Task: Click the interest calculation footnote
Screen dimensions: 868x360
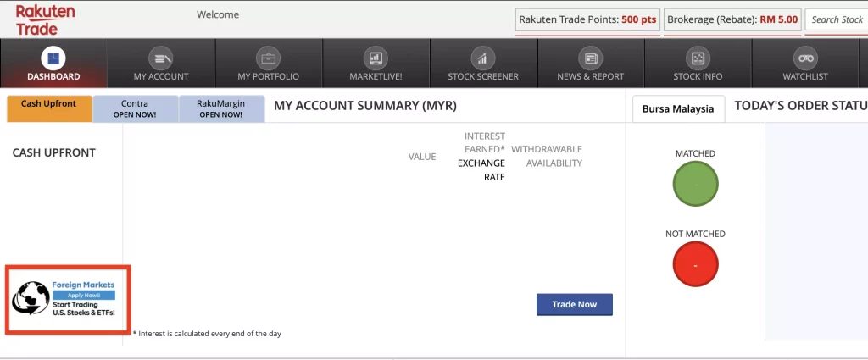Action: coord(207,334)
